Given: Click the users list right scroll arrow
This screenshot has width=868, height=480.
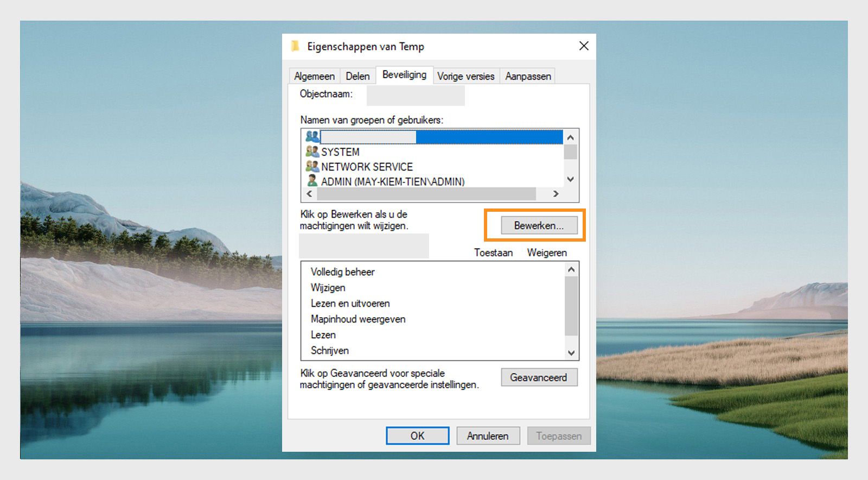Looking at the screenshot, I should pos(556,194).
